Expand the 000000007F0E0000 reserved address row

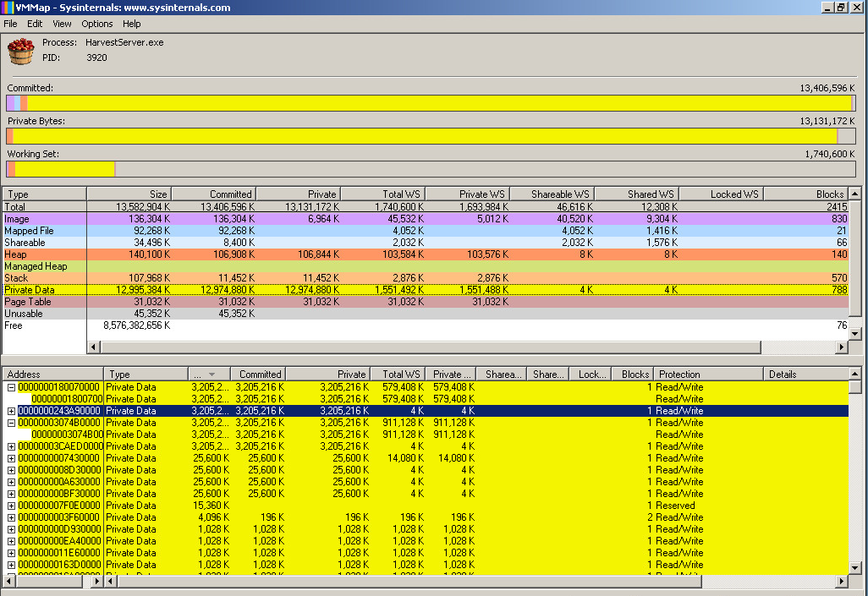pyautogui.click(x=11, y=506)
